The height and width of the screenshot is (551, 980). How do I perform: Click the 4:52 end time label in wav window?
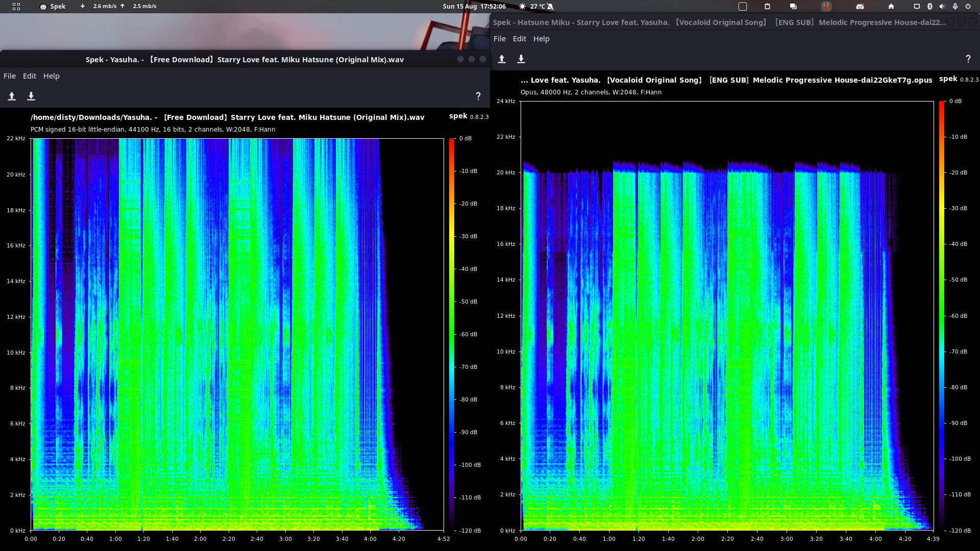(444, 539)
